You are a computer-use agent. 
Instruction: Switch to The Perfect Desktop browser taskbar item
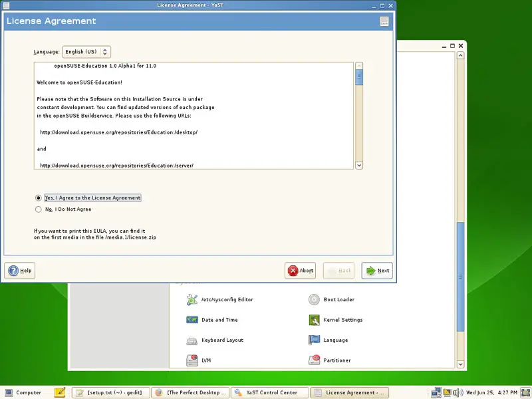point(190,392)
